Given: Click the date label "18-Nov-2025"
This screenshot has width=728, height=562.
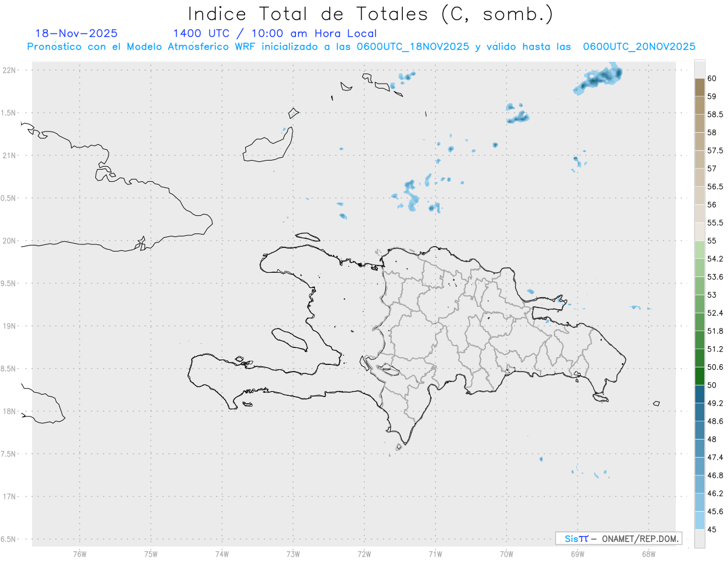Looking at the screenshot, I should 76,33.
